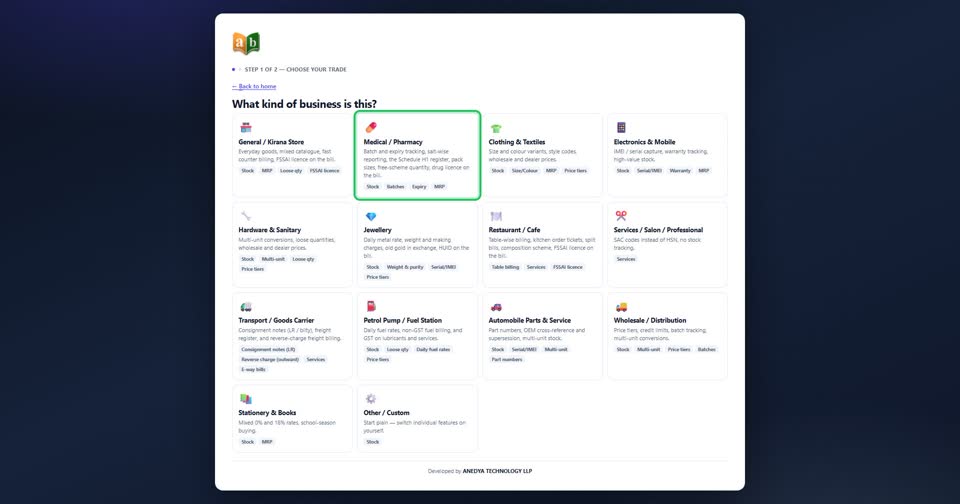
Task: Click the 'Weight & purity' tag in Jewellery
Action: click(405, 267)
